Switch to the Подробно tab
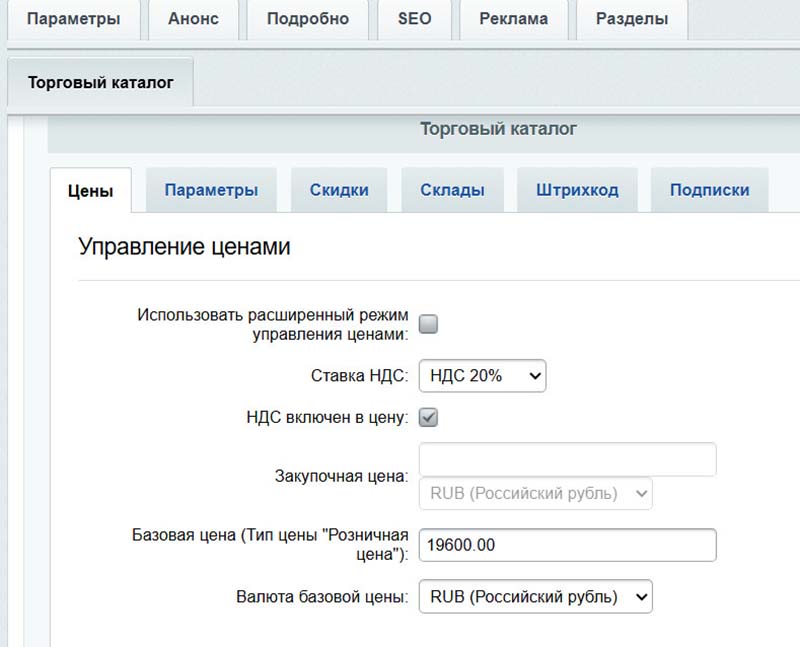The width and height of the screenshot is (800, 647). pos(308,18)
